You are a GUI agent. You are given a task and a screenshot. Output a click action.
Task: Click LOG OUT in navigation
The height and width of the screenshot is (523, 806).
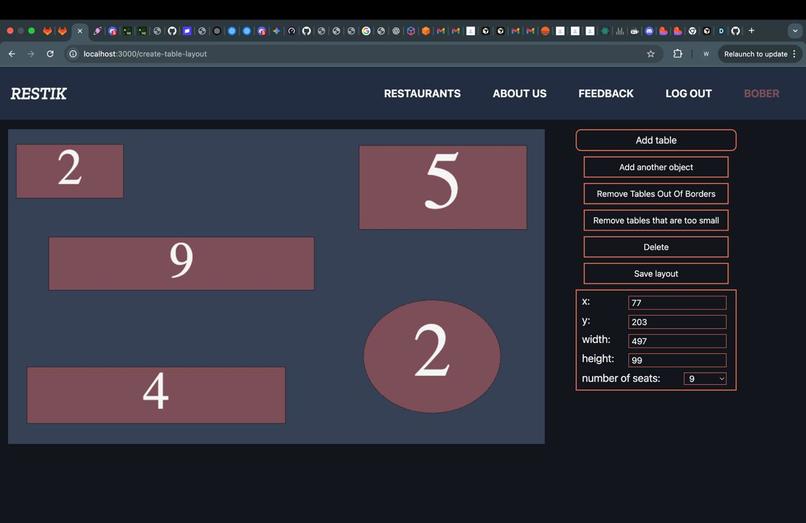(688, 94)
